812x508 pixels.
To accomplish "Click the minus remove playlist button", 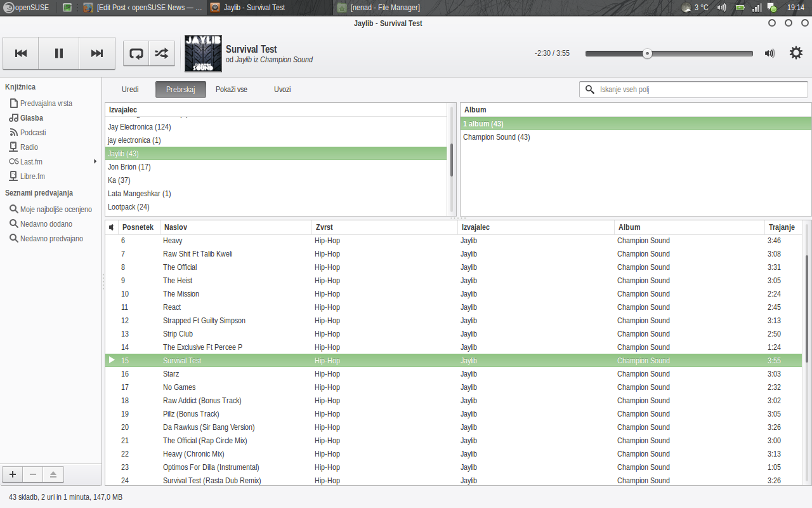I will 33,474.
